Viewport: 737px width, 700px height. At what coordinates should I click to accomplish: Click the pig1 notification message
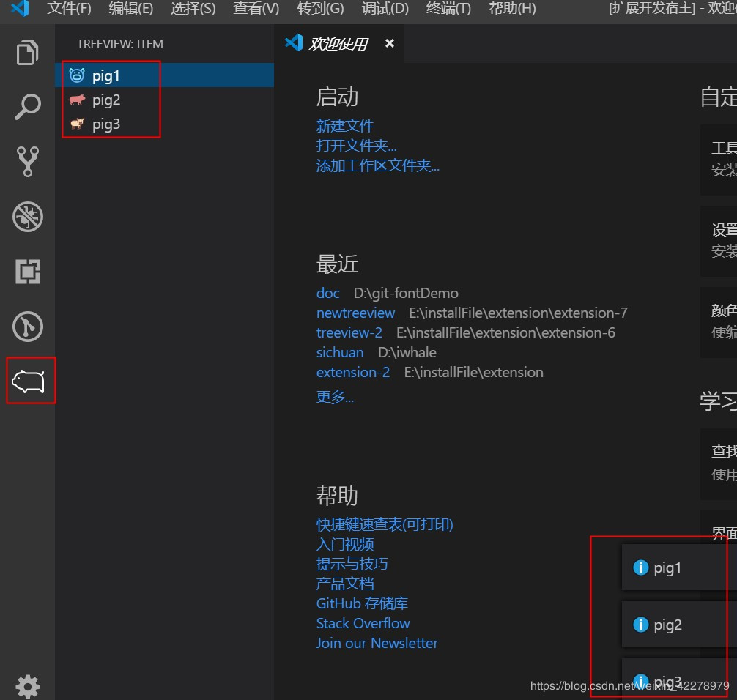[x=667, y=568]
